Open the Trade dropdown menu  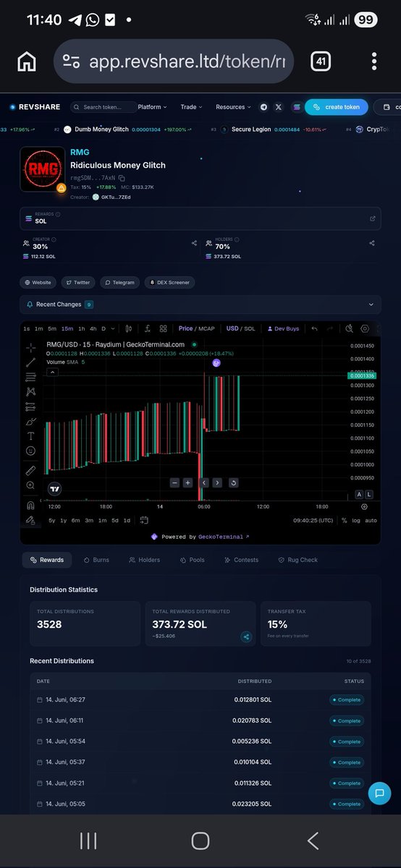pyautogui.click(x=192, y=107)
